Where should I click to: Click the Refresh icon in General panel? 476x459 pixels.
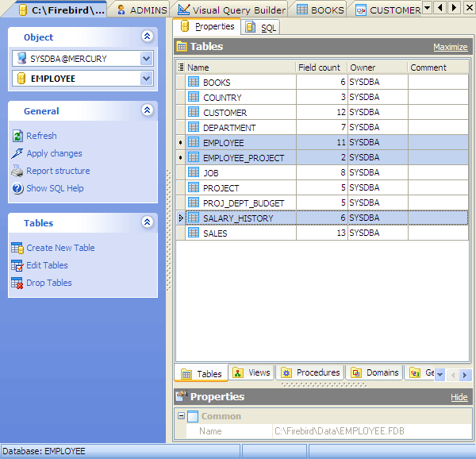tap(17, 136)
